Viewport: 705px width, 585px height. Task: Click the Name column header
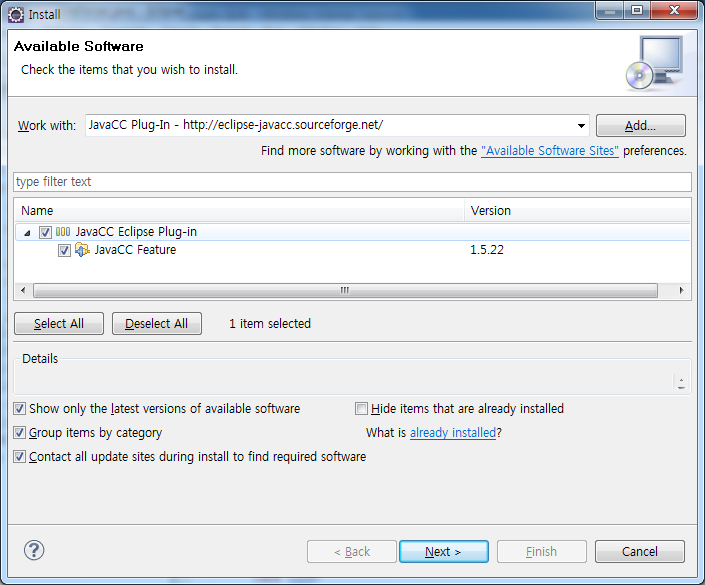(x=240, y=210)
